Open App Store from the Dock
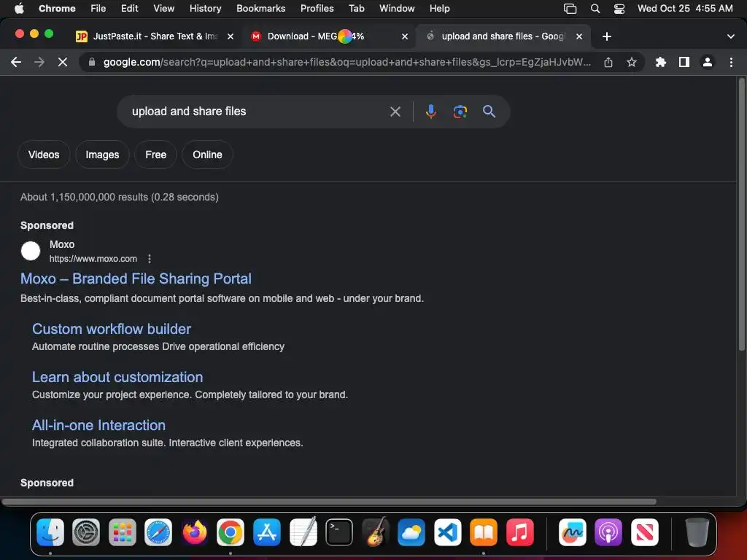 tap(267, 532)
